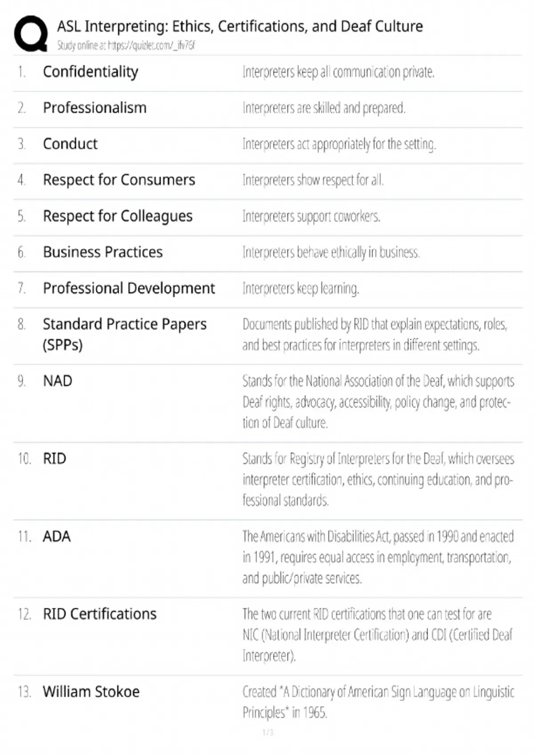Click the RID Certifications term
This screenshot has width=534, height=756.
pos(100,614)
